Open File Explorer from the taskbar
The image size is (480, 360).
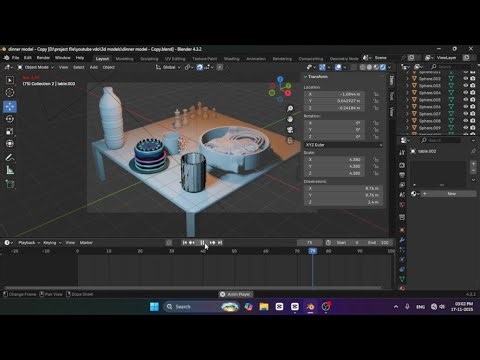point(264,307)
